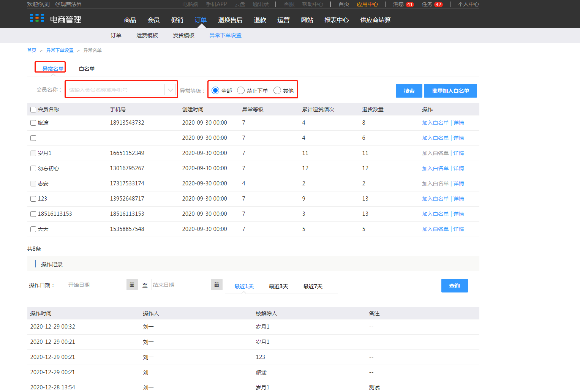The width and height of the screenshot is (580, 392).
Task: Switch to the 白名单 tab
Action: [x=87, y=69]
